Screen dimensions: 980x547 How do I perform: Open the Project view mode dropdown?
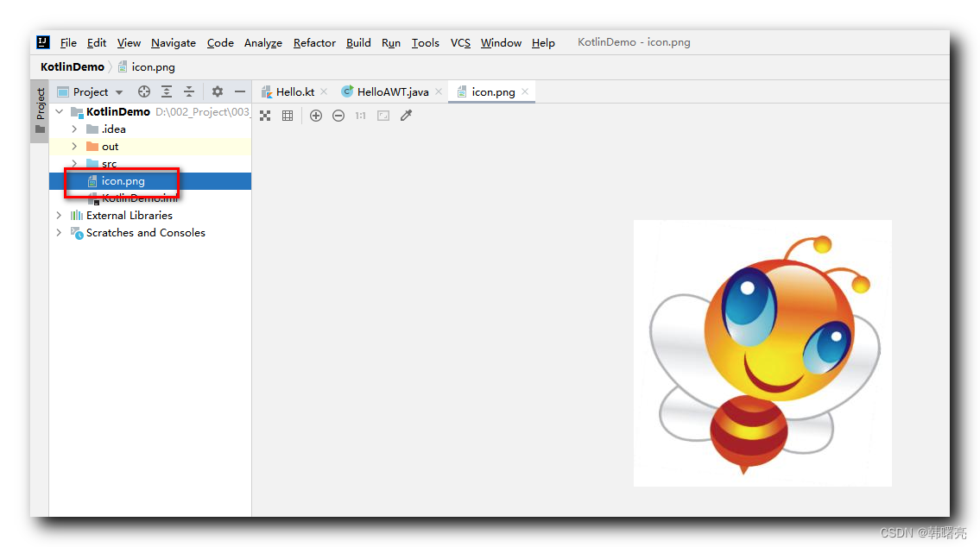118,91
